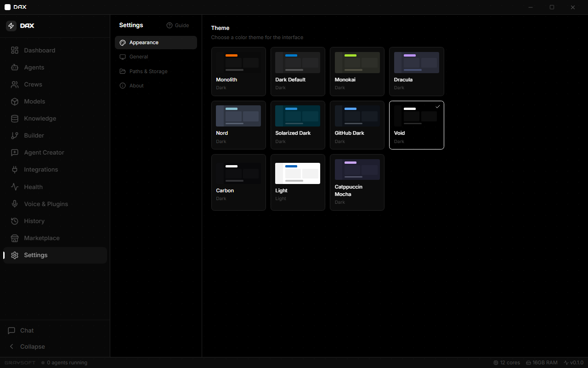Choose the Dracula theme

[417, 71]
